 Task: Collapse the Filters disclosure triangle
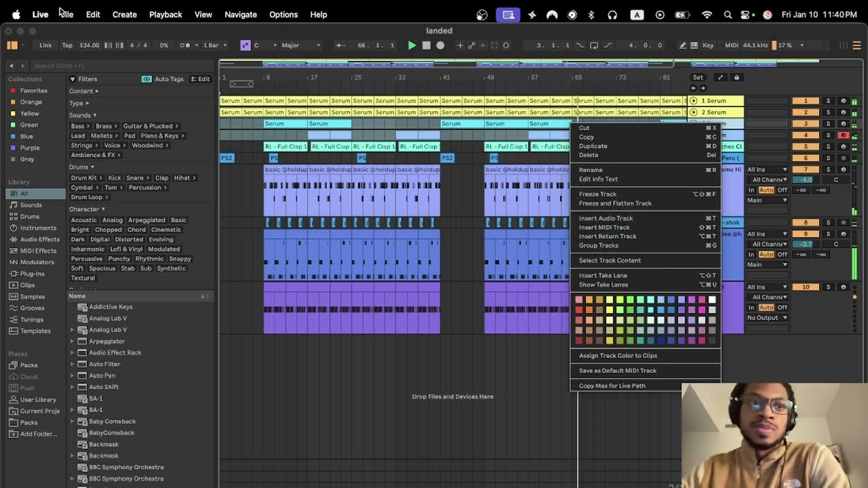click(x=73, y=79)
